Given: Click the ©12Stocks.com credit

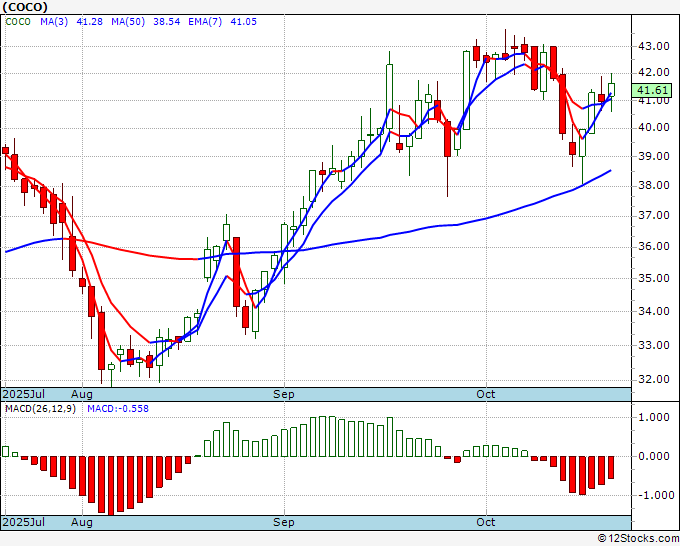Looking at the screenshot, I should (638, 539).
